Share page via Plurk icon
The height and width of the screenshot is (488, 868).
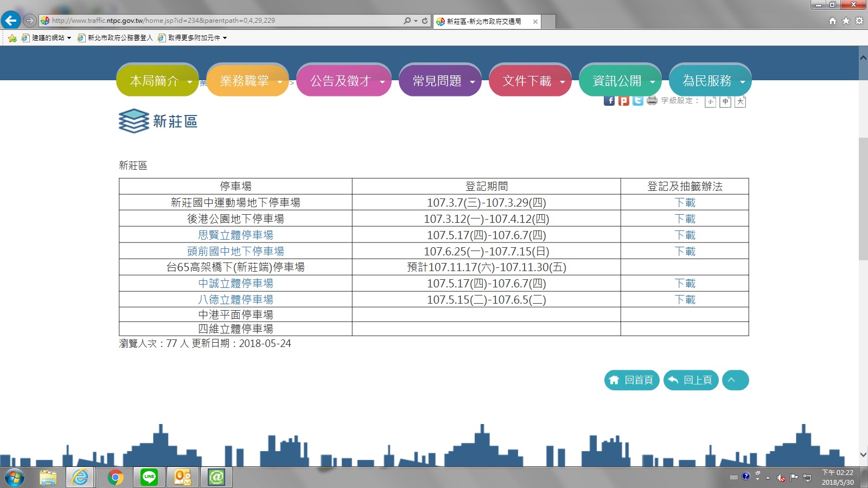(624, 101)
